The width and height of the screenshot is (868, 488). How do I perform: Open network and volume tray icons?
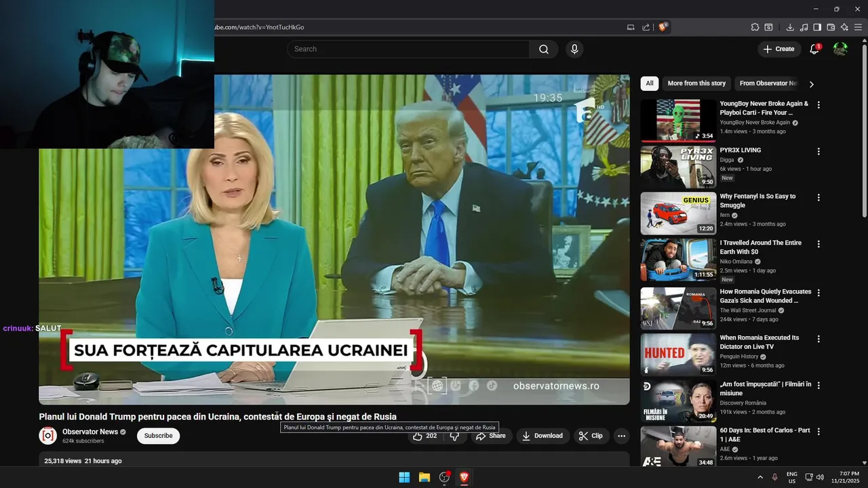point(814,477)
